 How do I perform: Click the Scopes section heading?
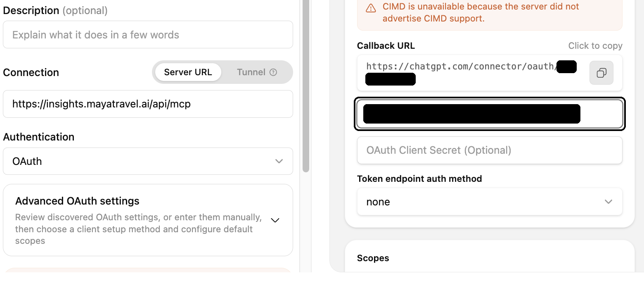[x=373, y=258]
